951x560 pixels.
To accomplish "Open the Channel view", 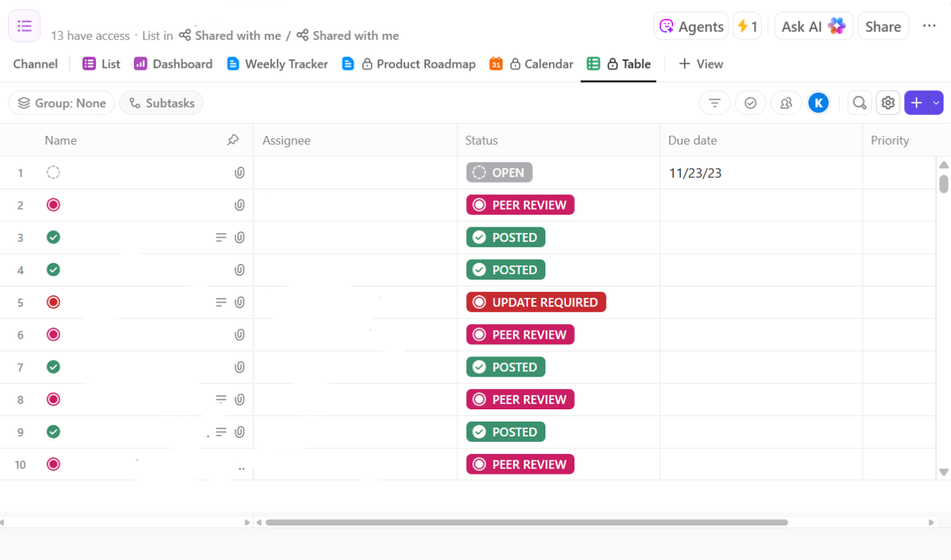I will click(x=35, y=64).
